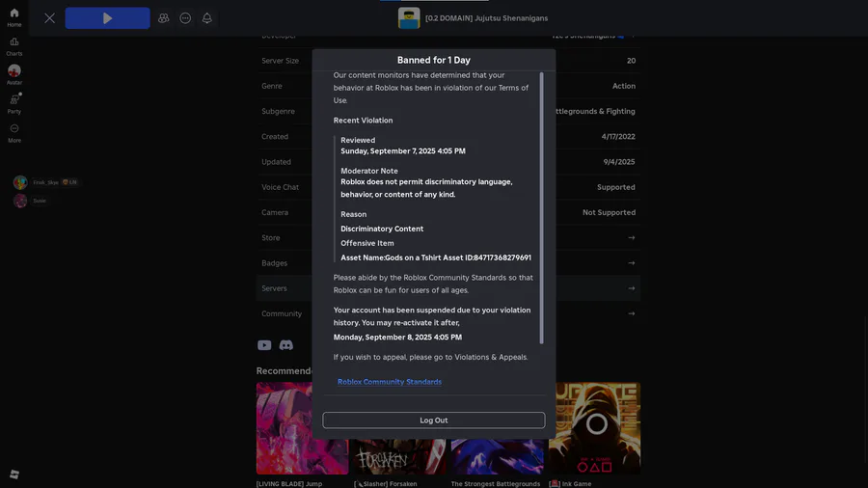Click the Sunday, September 7, 2025 reviewed date

[x=403, y=151]
